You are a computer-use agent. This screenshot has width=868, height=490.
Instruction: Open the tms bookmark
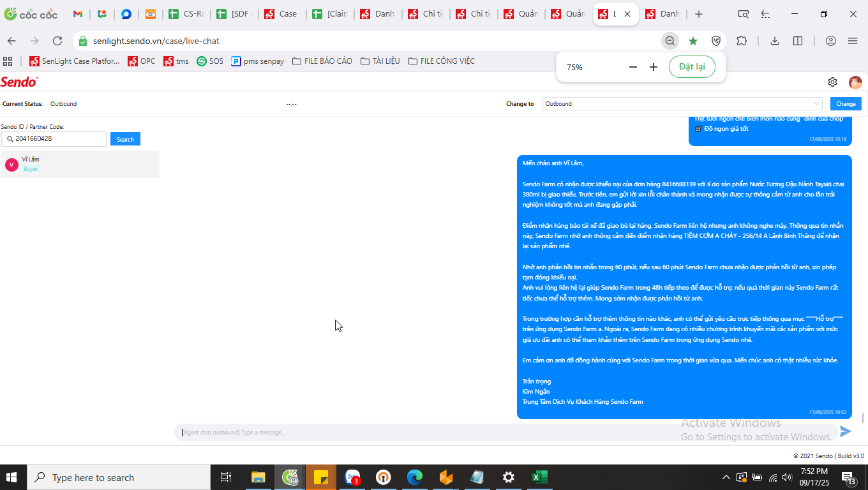pyautogui.click(x=176, y=61)
